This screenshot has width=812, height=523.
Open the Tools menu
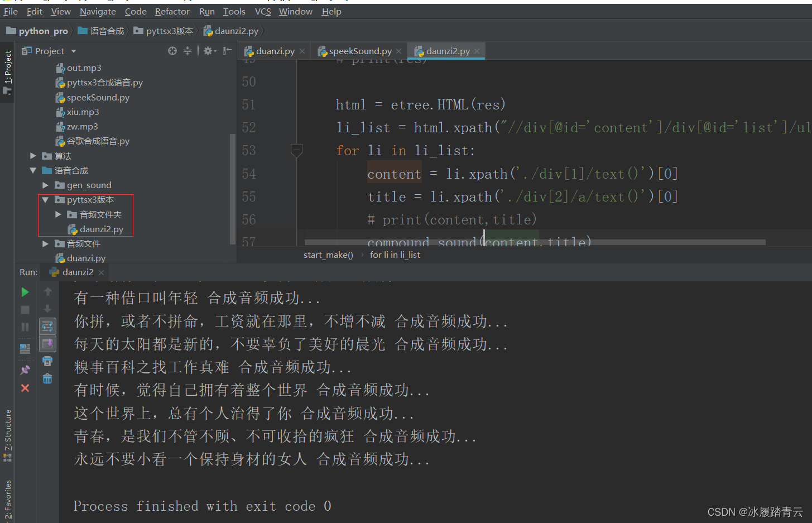point(234,11)
